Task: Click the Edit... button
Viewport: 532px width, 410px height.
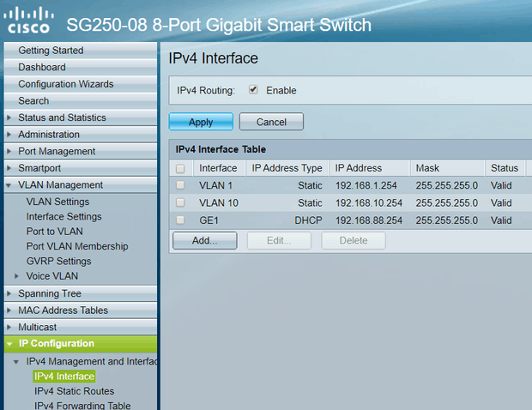Action: (279, 240)
